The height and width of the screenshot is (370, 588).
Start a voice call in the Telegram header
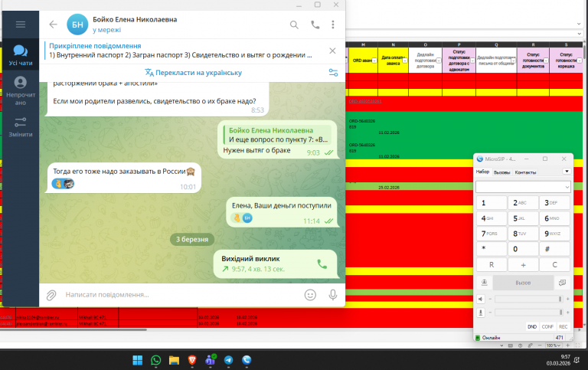pos(315,25)
